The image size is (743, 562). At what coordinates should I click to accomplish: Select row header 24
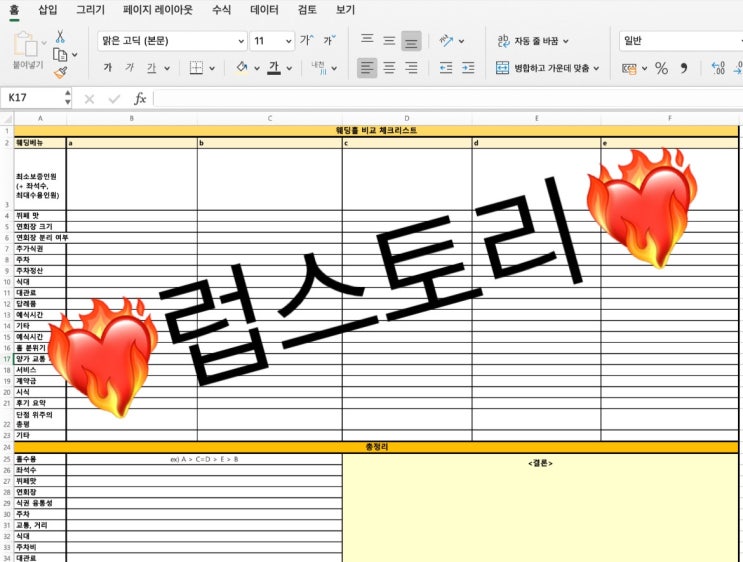coord(7,447)
